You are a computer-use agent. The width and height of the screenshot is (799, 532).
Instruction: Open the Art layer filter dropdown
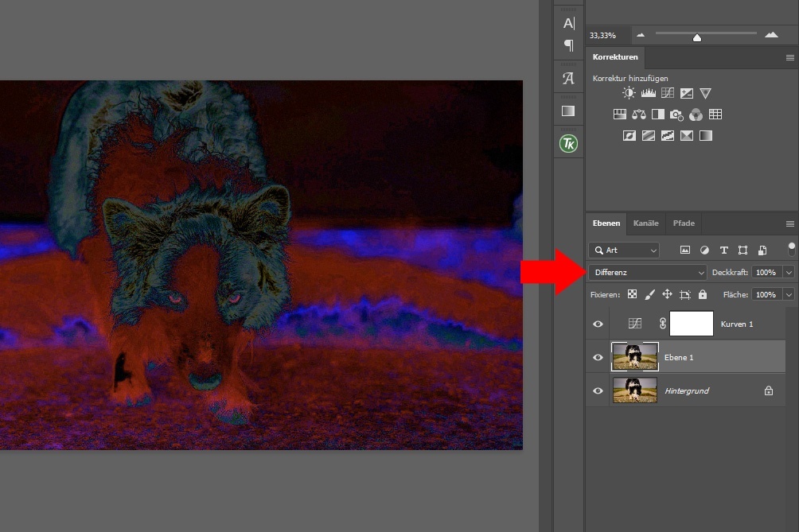625,250
